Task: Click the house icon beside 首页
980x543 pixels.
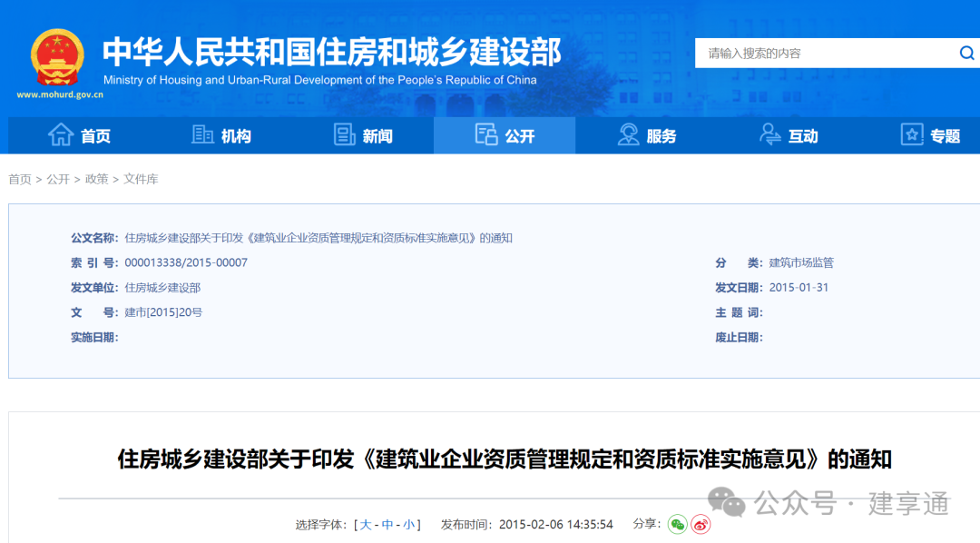Action: click(x=61, y=134)
